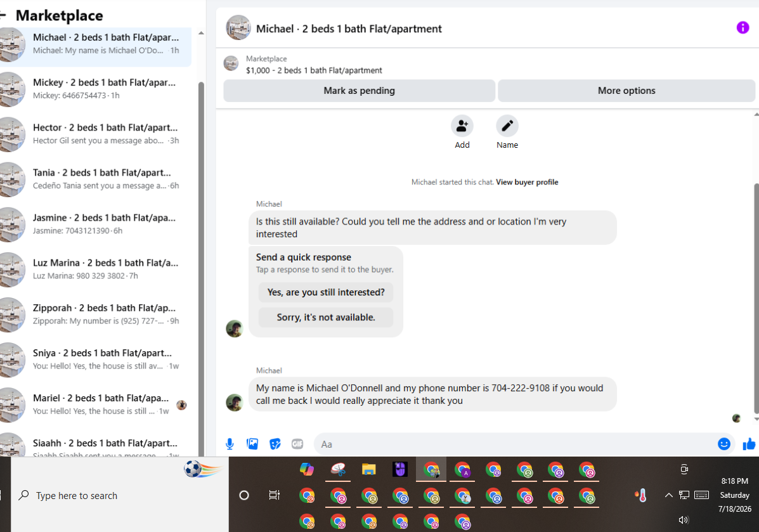This screenshot has width=759, height=532.
Task: Open Hector's conversation
Action: click(x=96, y=134)
